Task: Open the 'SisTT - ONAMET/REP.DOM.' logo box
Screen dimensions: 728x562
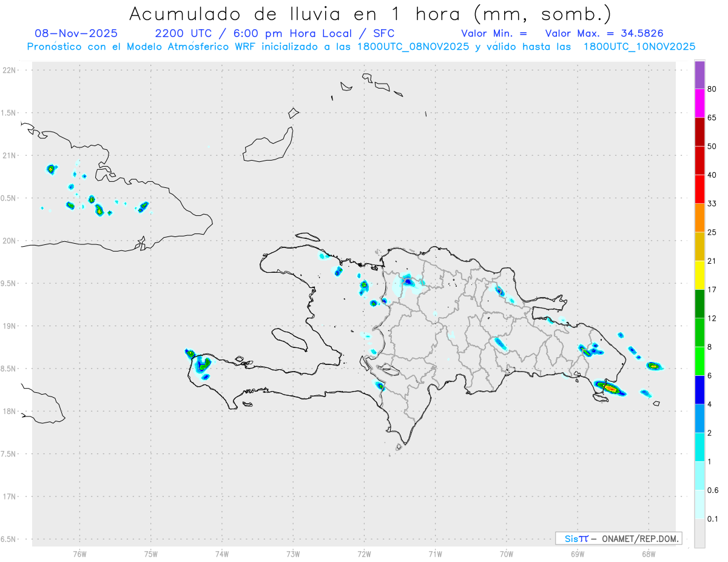Action: point(619,538)
